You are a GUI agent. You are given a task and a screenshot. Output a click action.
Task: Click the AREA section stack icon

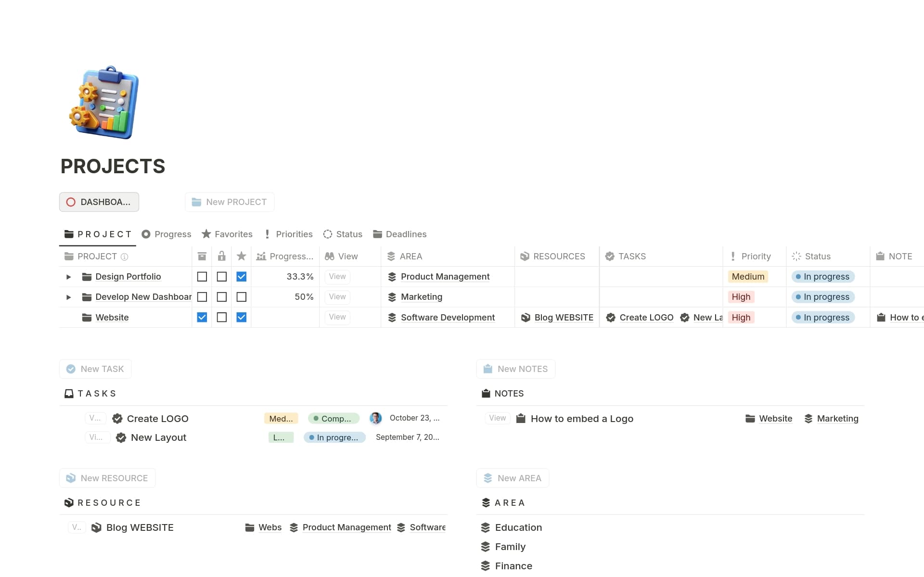click(486, 503)
